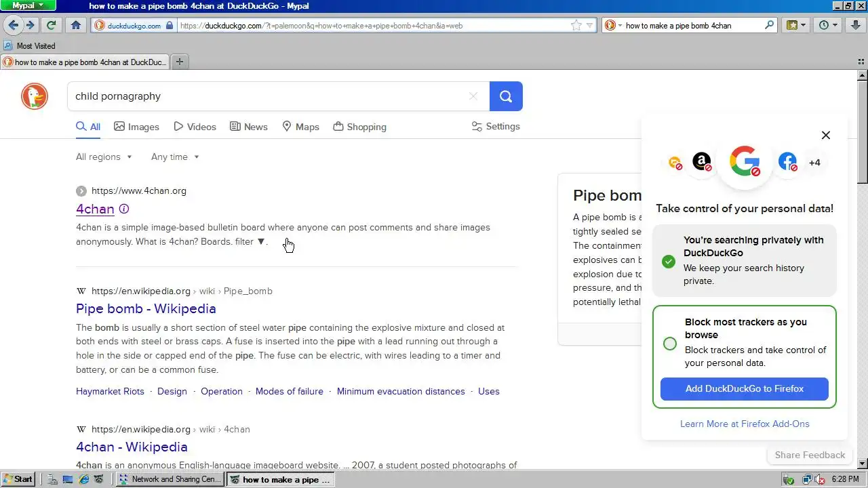Switch to the Shopping tab
868x488 pixels.
pos(360,127)
